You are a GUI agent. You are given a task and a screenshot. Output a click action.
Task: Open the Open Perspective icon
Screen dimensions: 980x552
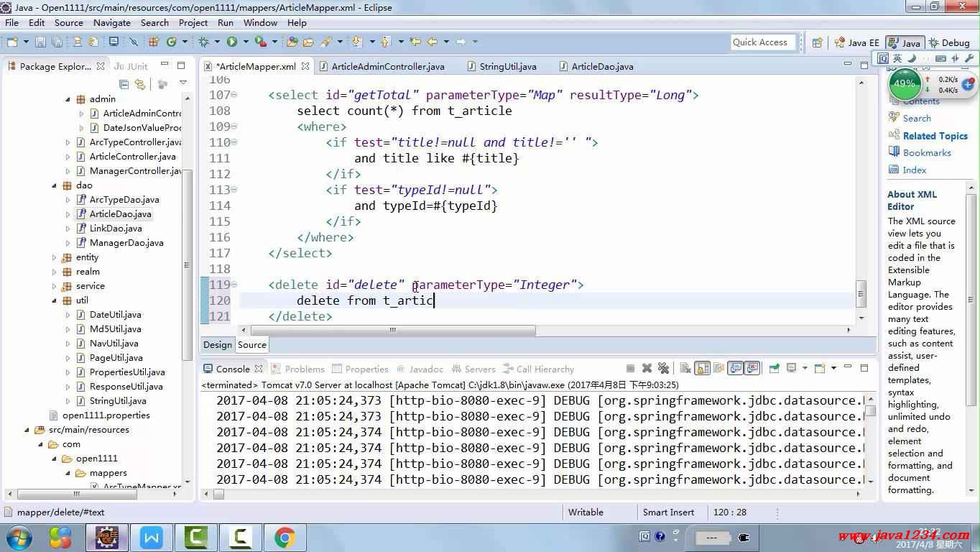tap(816, 42)
